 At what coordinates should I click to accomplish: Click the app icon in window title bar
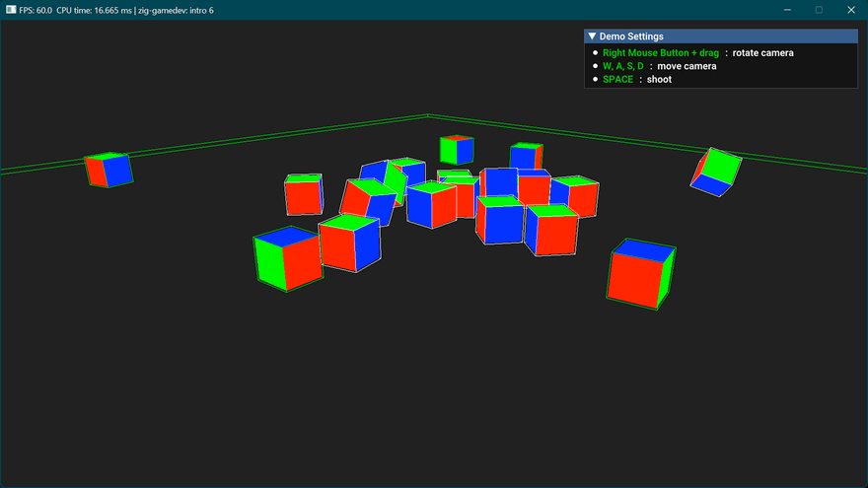click(11, 10)
